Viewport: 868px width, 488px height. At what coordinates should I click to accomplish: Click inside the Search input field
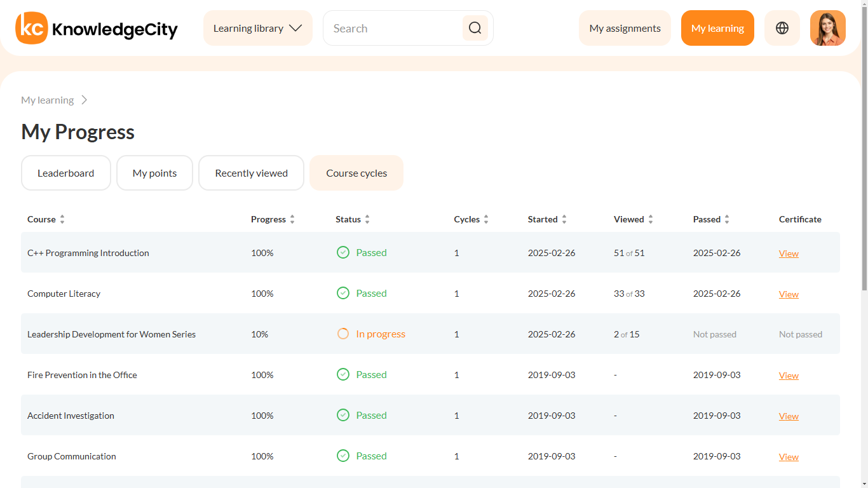(394, 28)
